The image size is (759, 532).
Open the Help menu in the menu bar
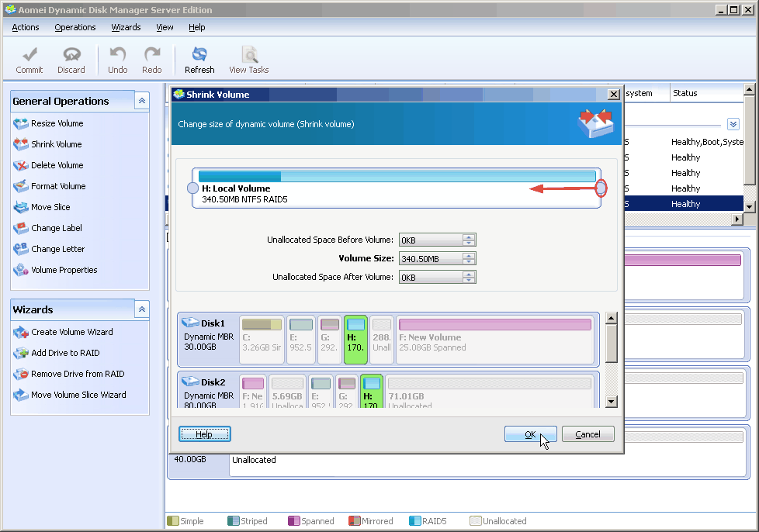[x=197, y=28]
